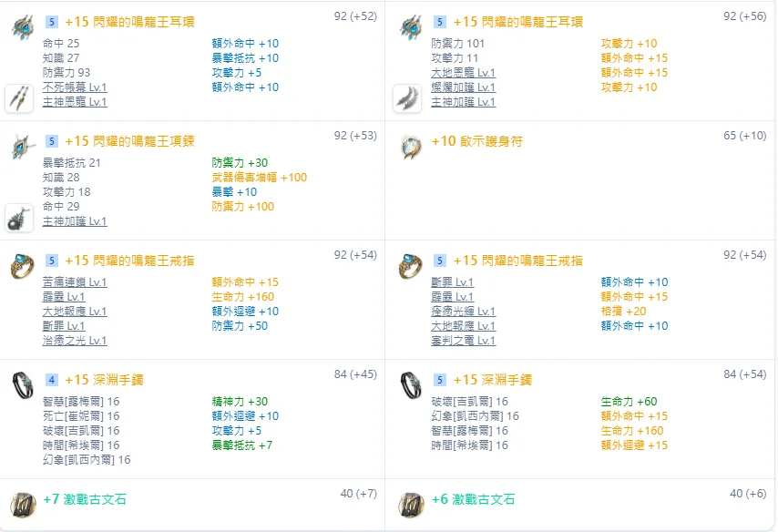The image size is (778, 532).
Task: Click the 閃耀的鳴龍王項鍊 necklace icon
Action: (23, 147)
